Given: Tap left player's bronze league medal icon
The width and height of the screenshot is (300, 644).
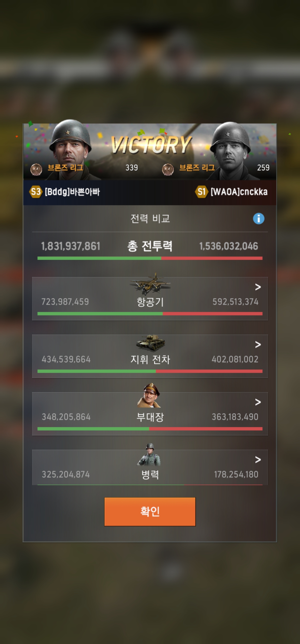Looking at the screenshot, I should click(36, 169).
